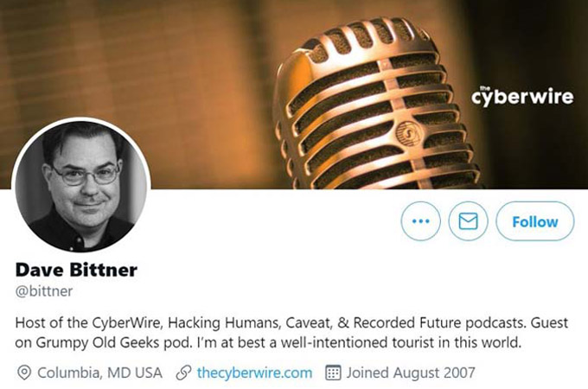The image size is (588, 389).
Task: Click the cyberwire logo in the banner
Action: pyautogui.click(x=522, y=96)
